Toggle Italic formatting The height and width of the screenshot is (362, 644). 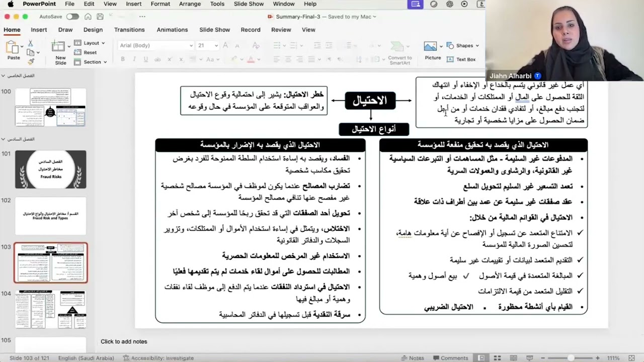tap(134, 59)
